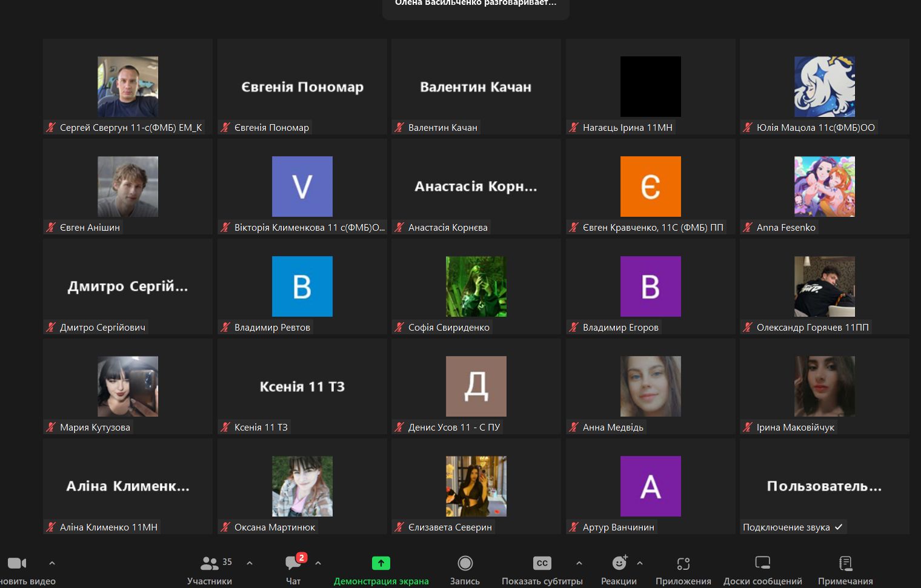Click the muted microphone icon beside Артур Ванчинин

pos(574,527)
